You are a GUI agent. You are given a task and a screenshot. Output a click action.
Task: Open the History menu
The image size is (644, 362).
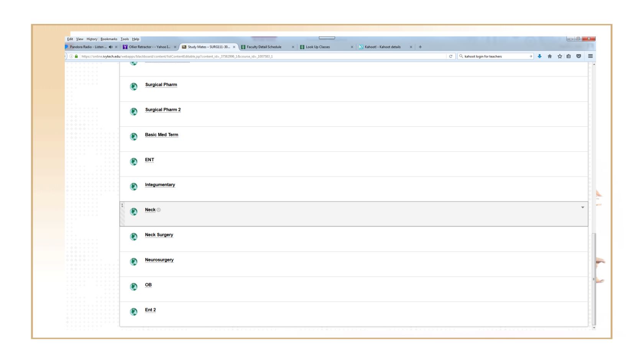tap(92, 39)
